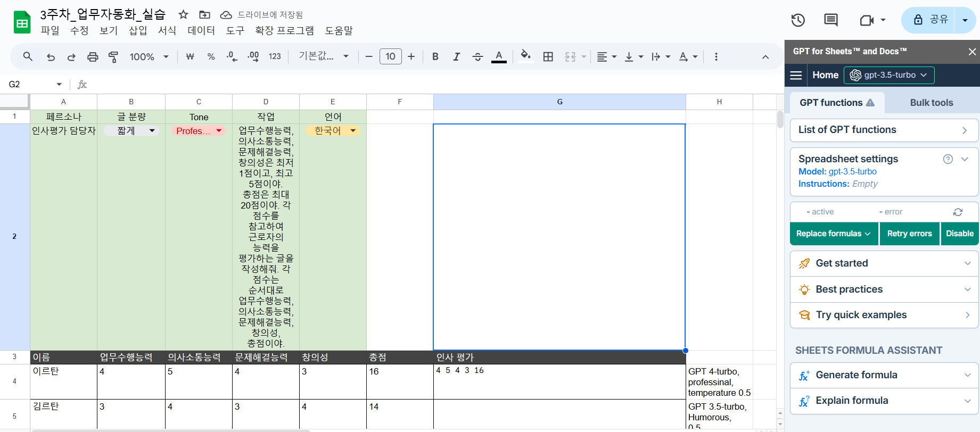Open the zoom 100% dropdown
Screen dimensions: 980x432
pyautogui.click(x=149, y=56)
